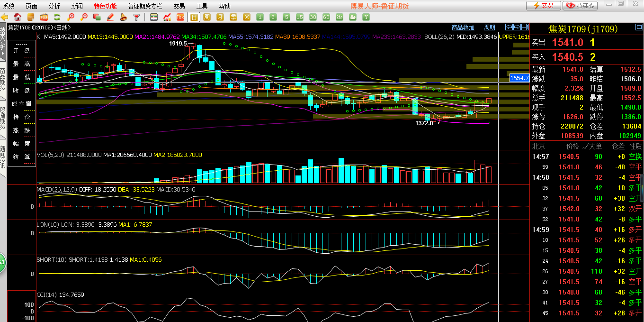
Task: Click the 焦炭1709(j1709) contract title
Action: coord(583,29)
